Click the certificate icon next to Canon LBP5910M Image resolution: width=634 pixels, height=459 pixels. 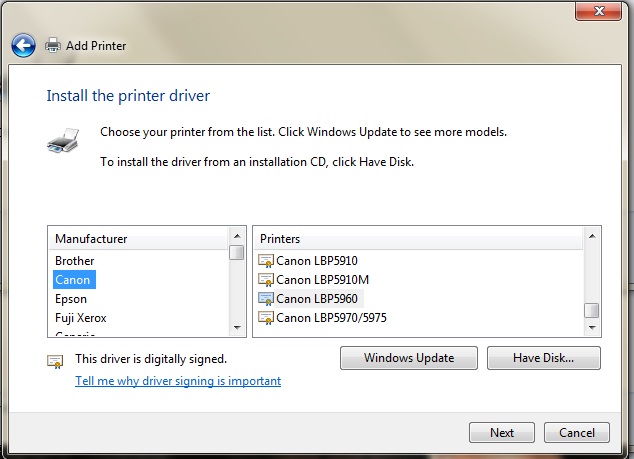[x=266, y=280]
